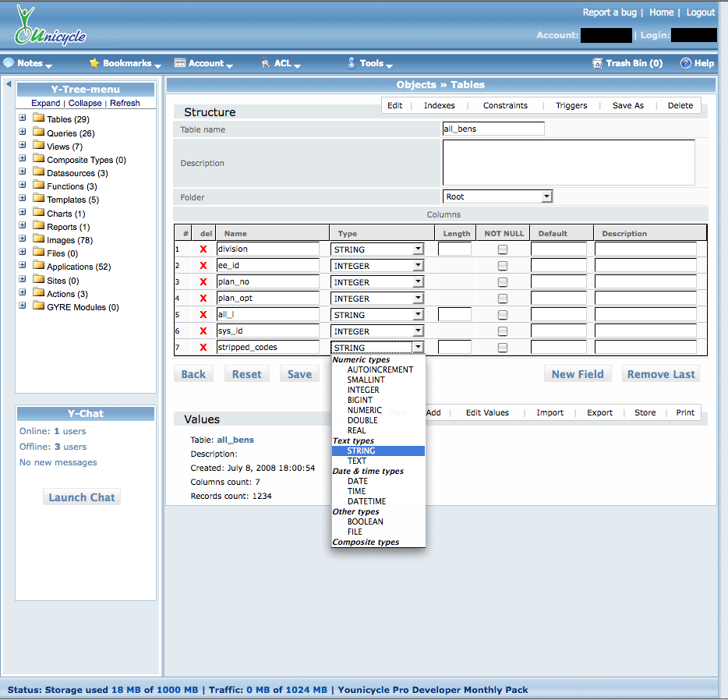Image resolution: width=728 pixels, height=700 pixels.
Task: Click the Unicycle logo
Action: (50, 27)
